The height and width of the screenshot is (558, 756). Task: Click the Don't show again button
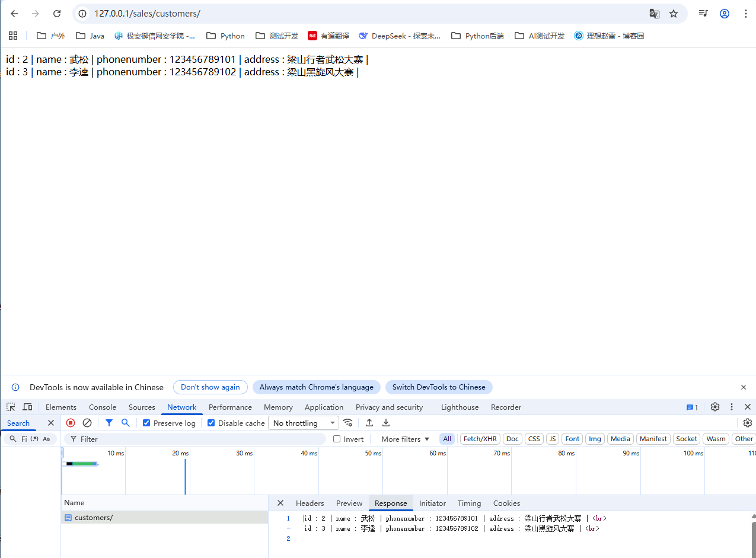tap(210, 387)
